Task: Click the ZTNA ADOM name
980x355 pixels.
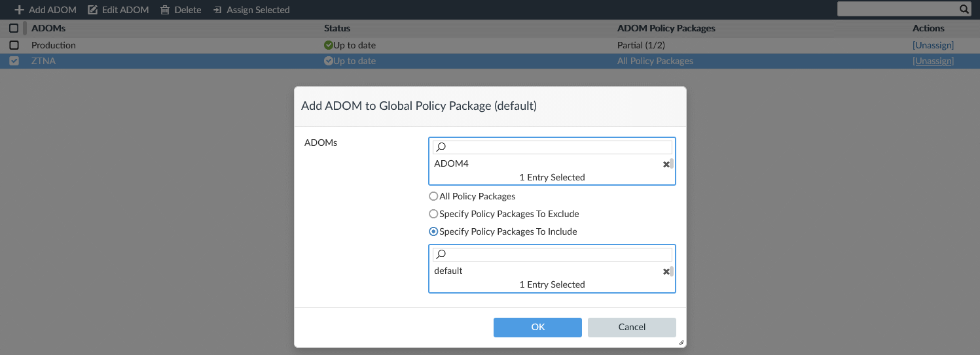Action: [43, 61]
